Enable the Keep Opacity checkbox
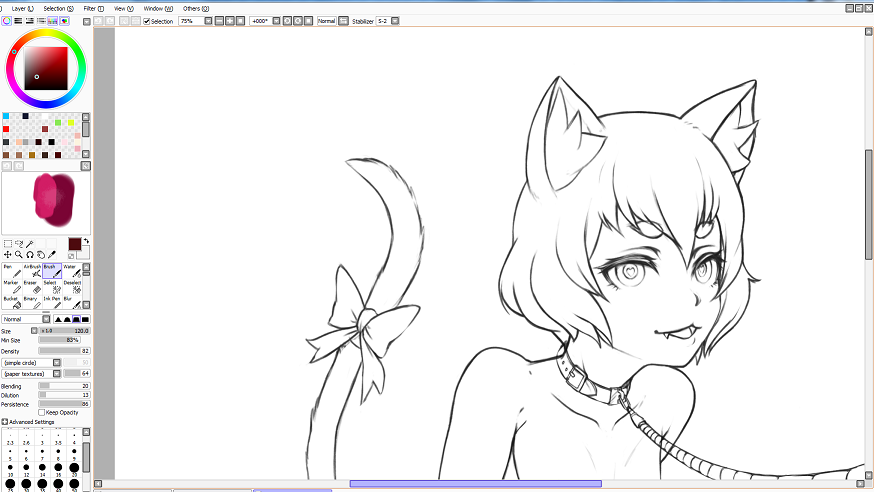 (41, 412)
